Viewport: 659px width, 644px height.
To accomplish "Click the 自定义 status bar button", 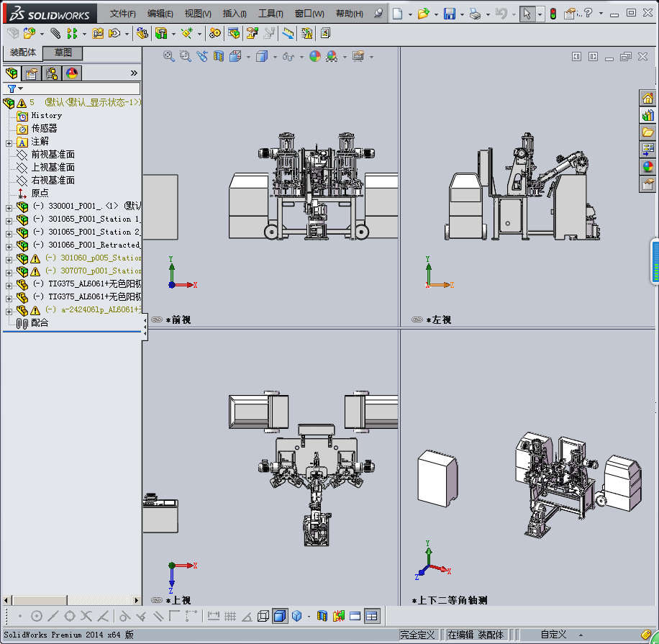I will point(553,635).
